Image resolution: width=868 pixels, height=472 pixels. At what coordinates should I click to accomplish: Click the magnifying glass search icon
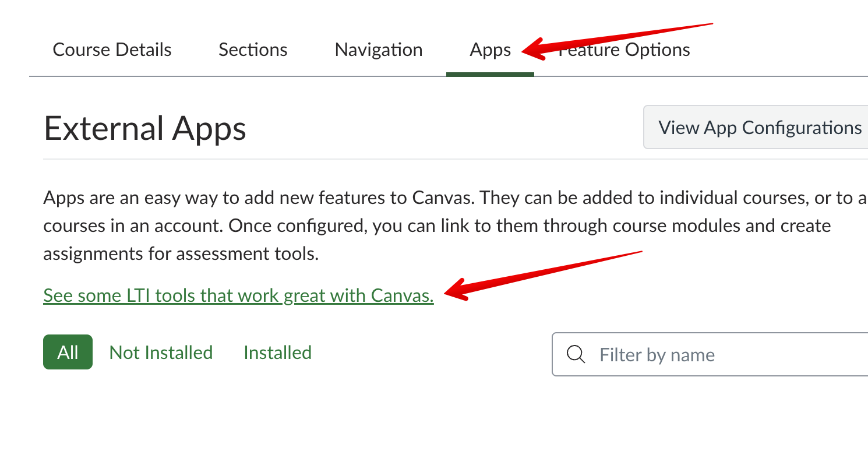(576, 354)
